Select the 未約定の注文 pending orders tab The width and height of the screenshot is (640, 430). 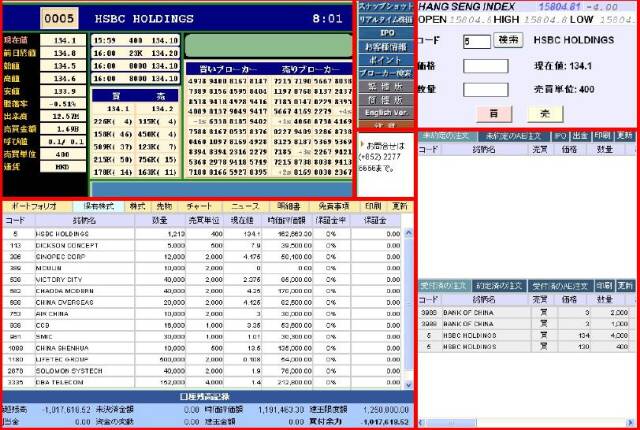(x=447, y=136)
